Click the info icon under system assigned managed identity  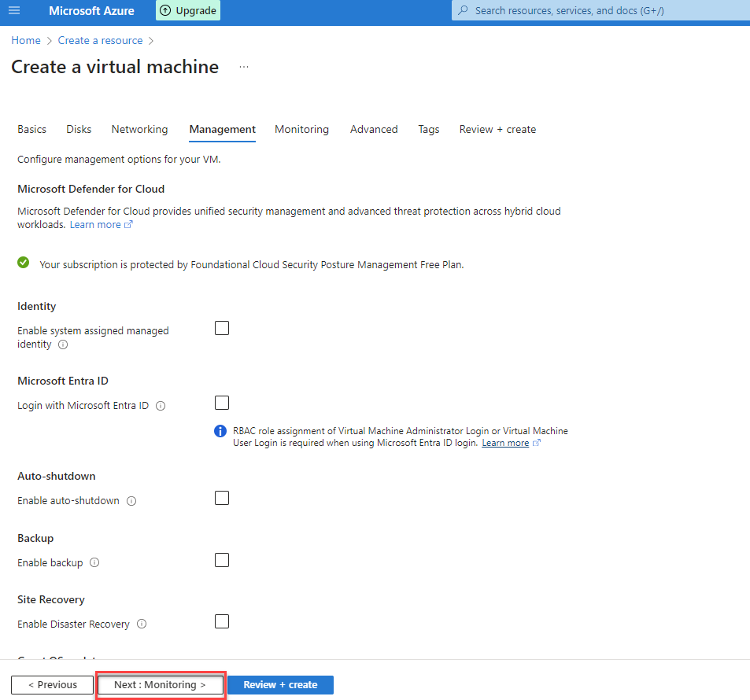pyautogui.click(x=62, y=344)
